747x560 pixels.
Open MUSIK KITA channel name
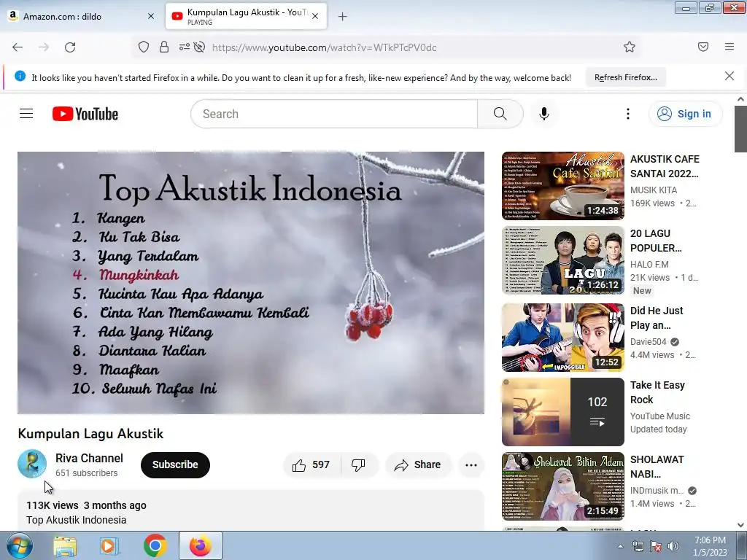click(653, 190)
